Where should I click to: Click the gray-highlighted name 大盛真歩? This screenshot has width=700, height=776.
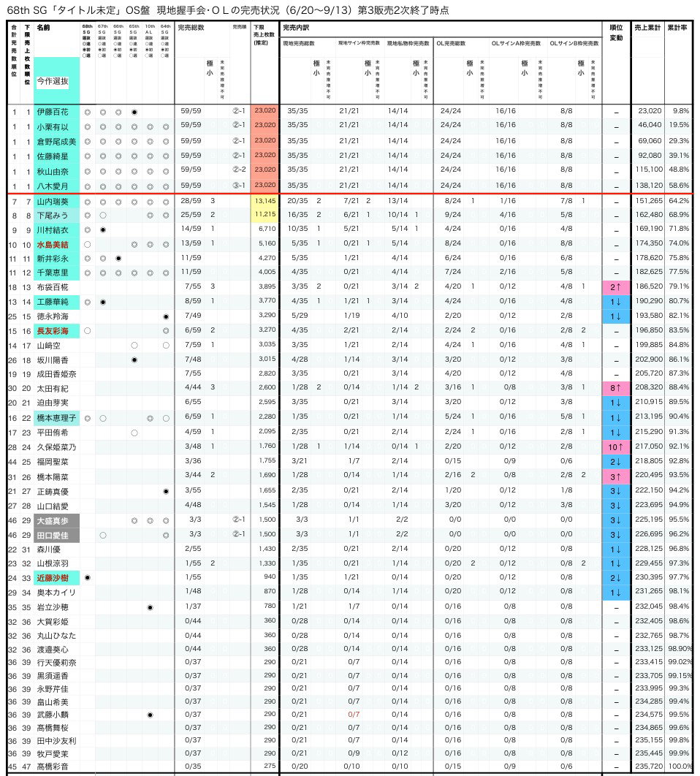(x=53, y=521)
